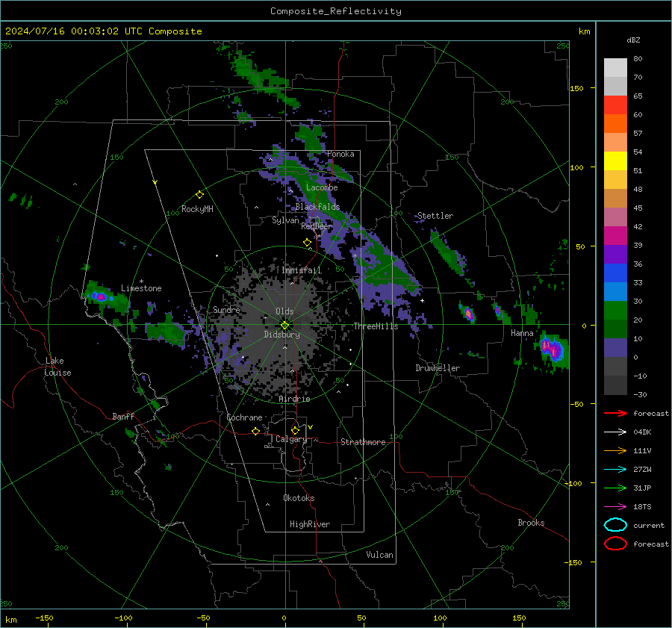
Task: Click the Banff label
Action: [123, 416]
